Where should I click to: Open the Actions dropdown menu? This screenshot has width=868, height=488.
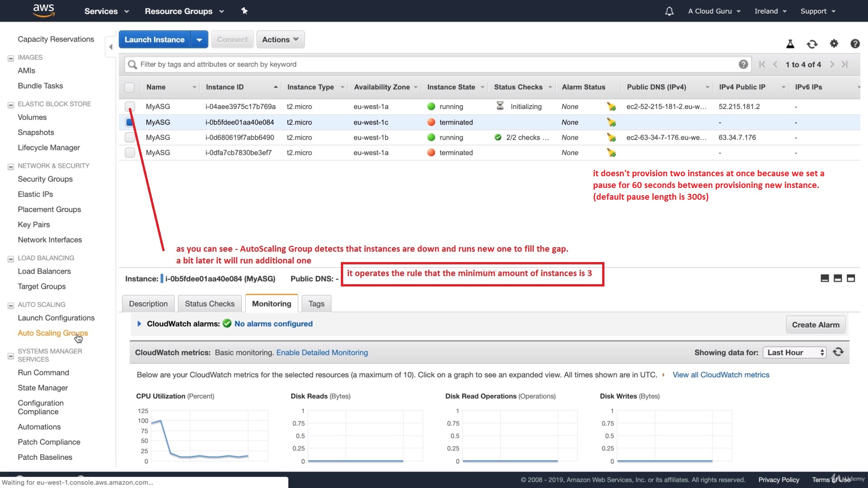click(x=280, y=40)
